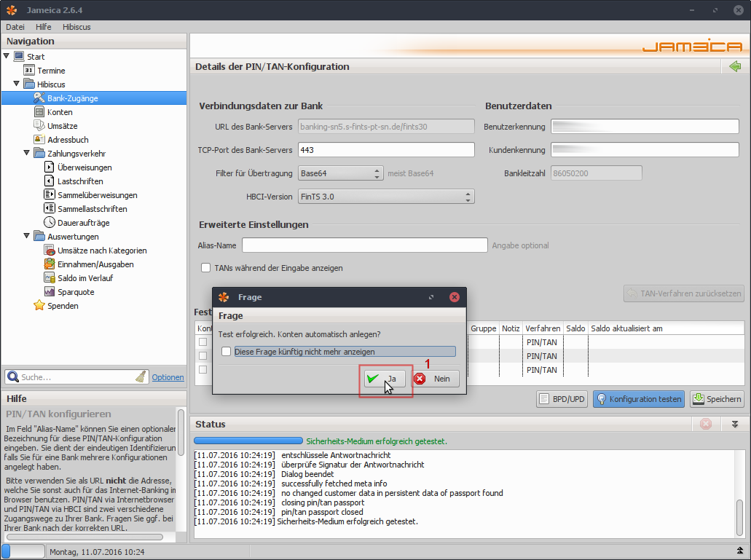The width and height of the screenshot is (751, 560).
Task: Open the Datei menu
Action: pos(15,27)
